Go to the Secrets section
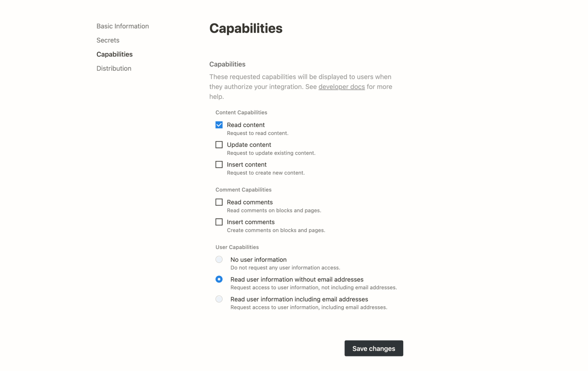This screenshot has height=371, width=588. (108, 40)
